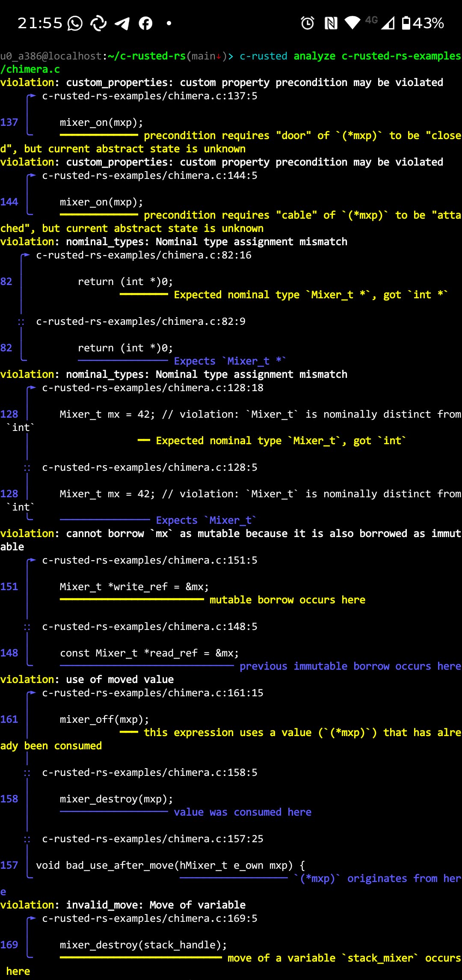Tap 'violation: invalid_move: Move of variable' header

click(123, 905)
